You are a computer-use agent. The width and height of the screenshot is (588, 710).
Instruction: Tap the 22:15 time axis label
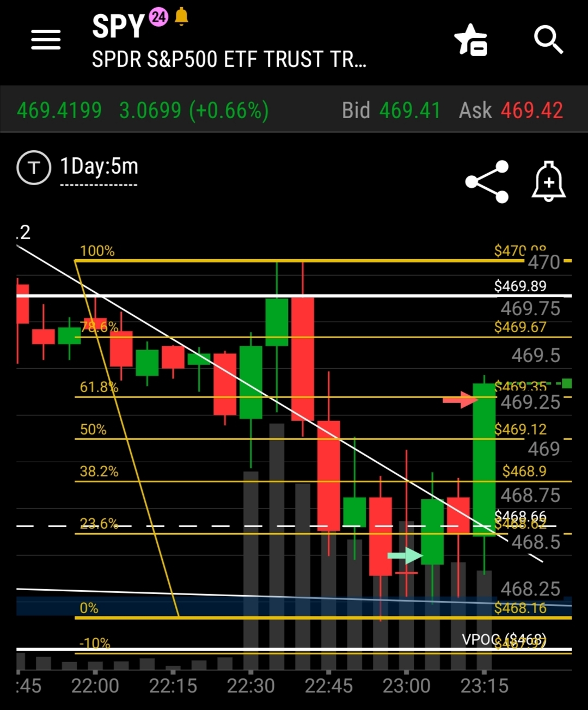click(x=173, y=686)
